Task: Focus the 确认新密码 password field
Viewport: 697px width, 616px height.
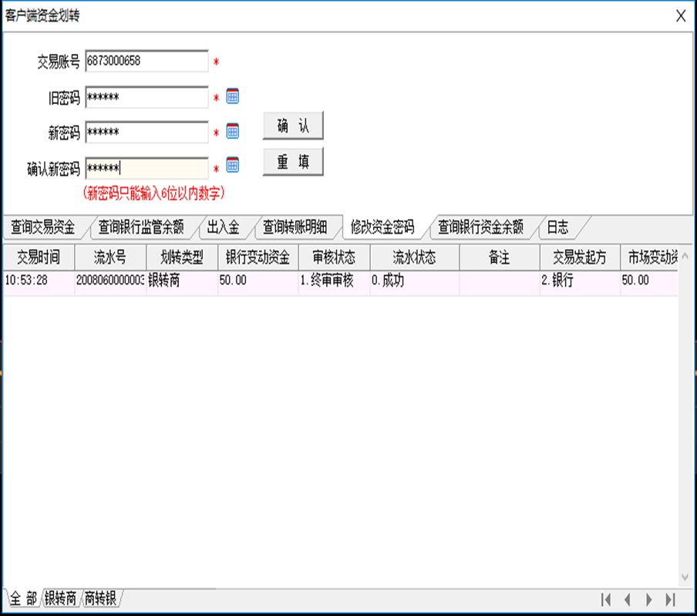Action: pos(146,168)
